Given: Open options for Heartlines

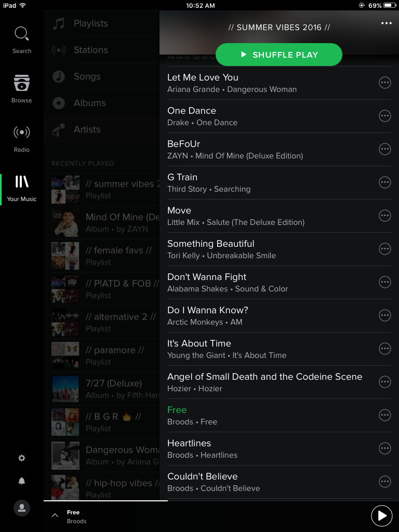Looking at the screenshot, I should 385,448.
